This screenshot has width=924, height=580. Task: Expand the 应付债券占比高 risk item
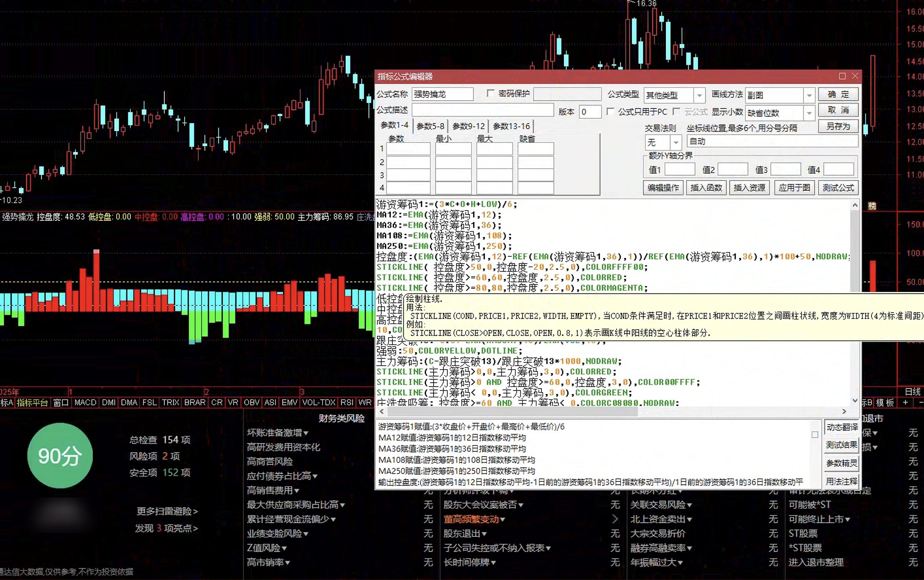(x=315, y=476)
